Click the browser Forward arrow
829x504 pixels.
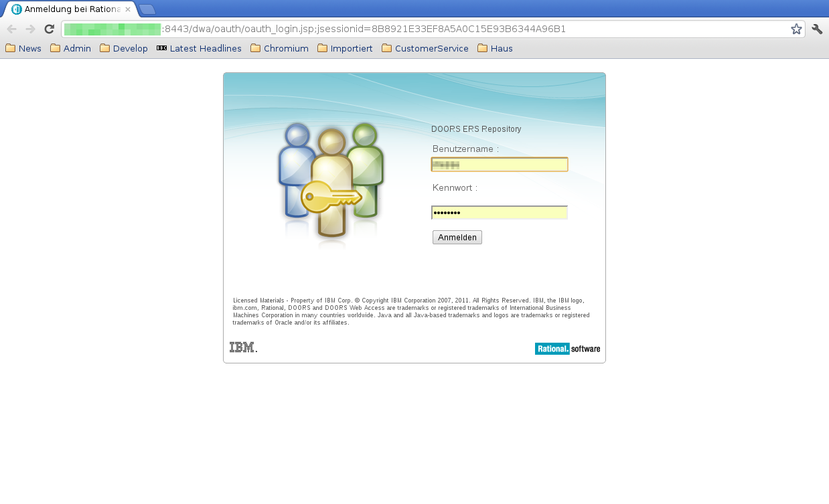[30, 29]
